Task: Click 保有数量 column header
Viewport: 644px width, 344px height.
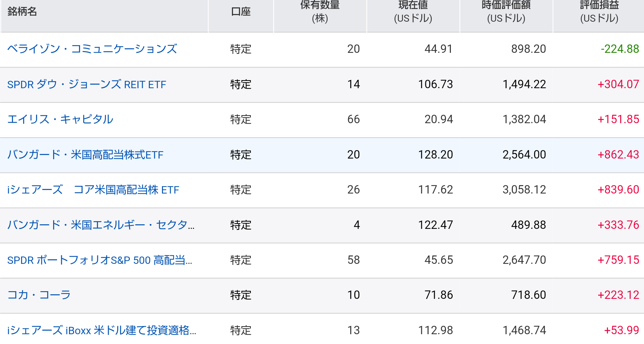Action: (320, 12)
